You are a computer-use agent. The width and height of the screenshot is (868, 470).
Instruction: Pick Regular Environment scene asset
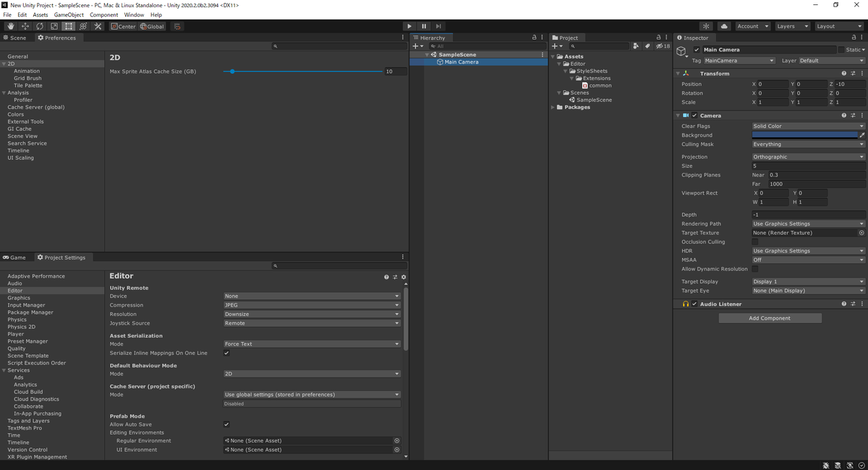coord(396,440)
